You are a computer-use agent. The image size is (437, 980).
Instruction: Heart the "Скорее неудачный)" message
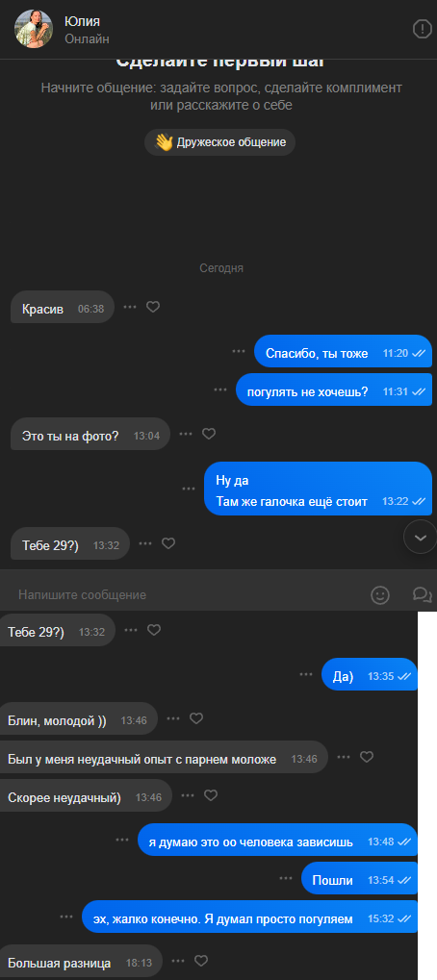click(211, 795)
